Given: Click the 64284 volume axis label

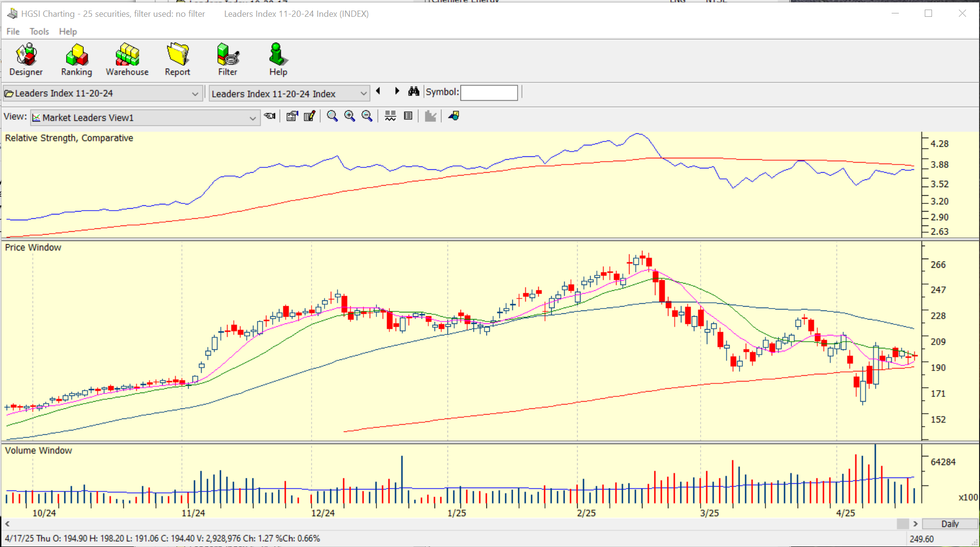Looking at the screenshot, I should 943,462.
